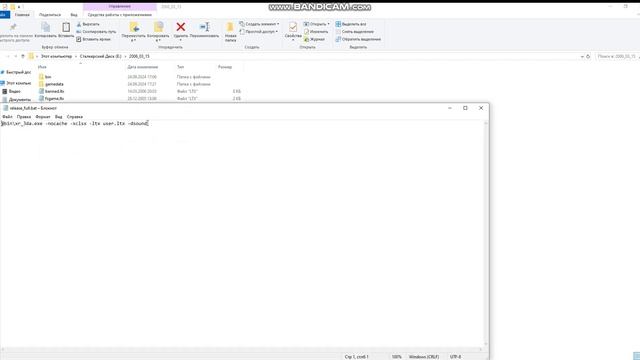Click Windows (CRLF) in Notepad status bar
This screenshot has height=360, width=640.
(x=424, y=357)
